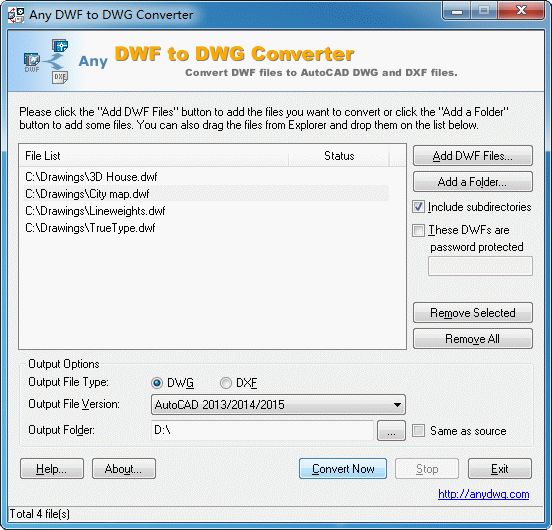Click the Stop button
Viewport: 552px width, 530px height.
(x=427, y=469)
